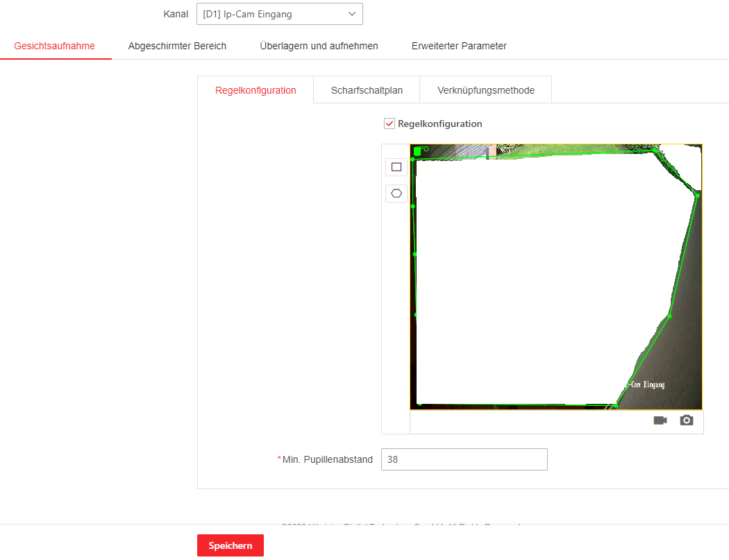Click the video record icon below preview
The height and width of the screenshot is (560, 729).
[660, 421]
